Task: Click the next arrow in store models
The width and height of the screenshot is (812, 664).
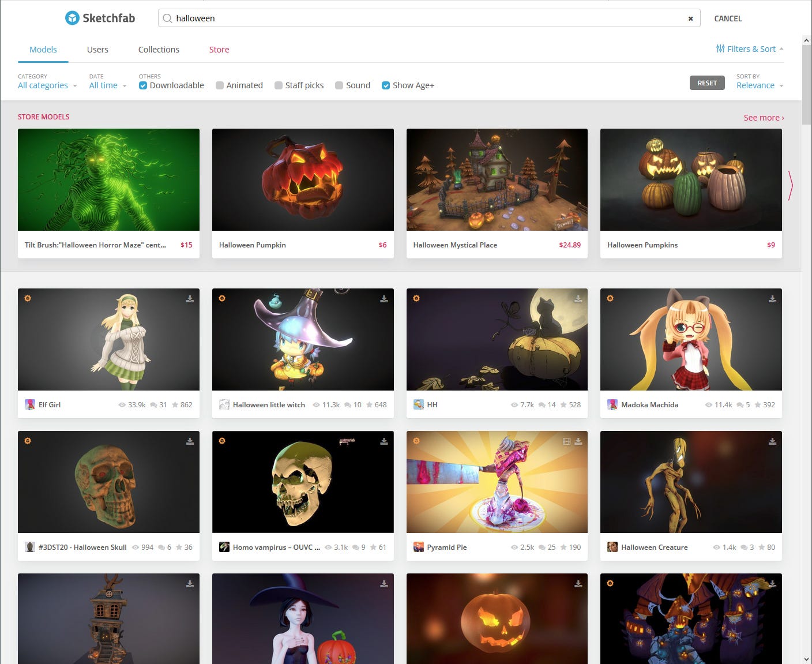Action: pos(791,186)
